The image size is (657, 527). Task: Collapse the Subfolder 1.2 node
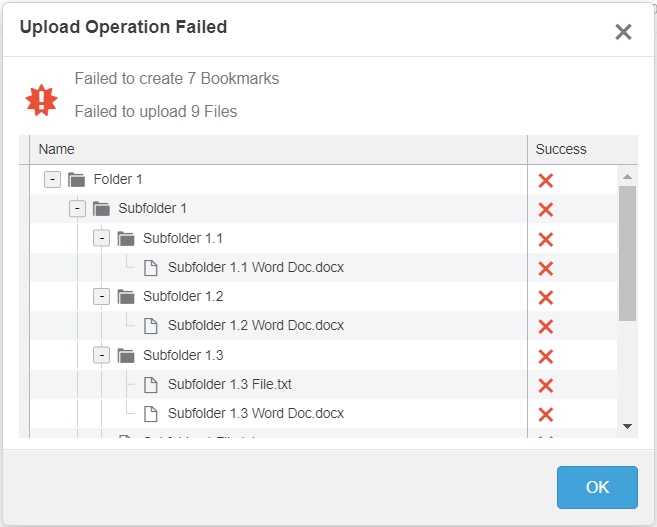102,296
